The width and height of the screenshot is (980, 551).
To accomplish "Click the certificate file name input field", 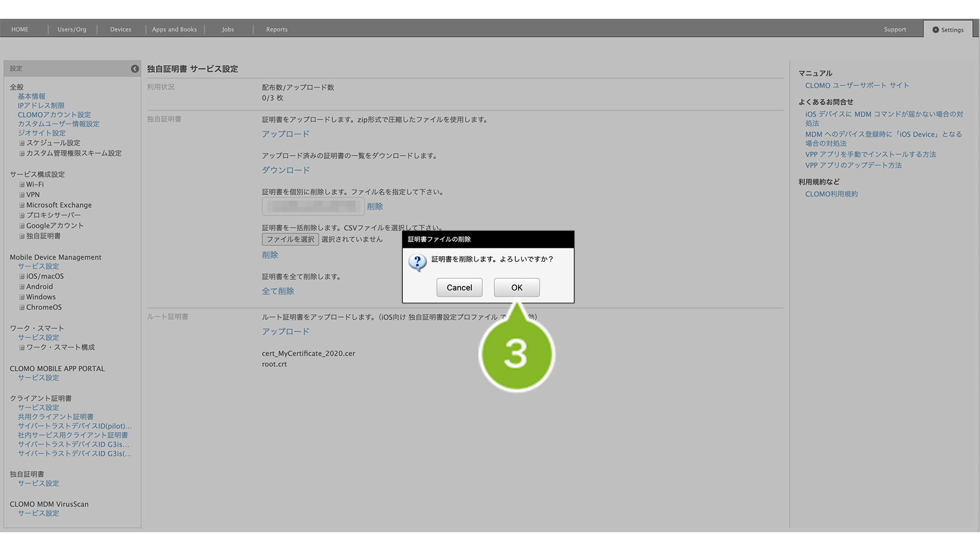I will (x=313, y=207).
